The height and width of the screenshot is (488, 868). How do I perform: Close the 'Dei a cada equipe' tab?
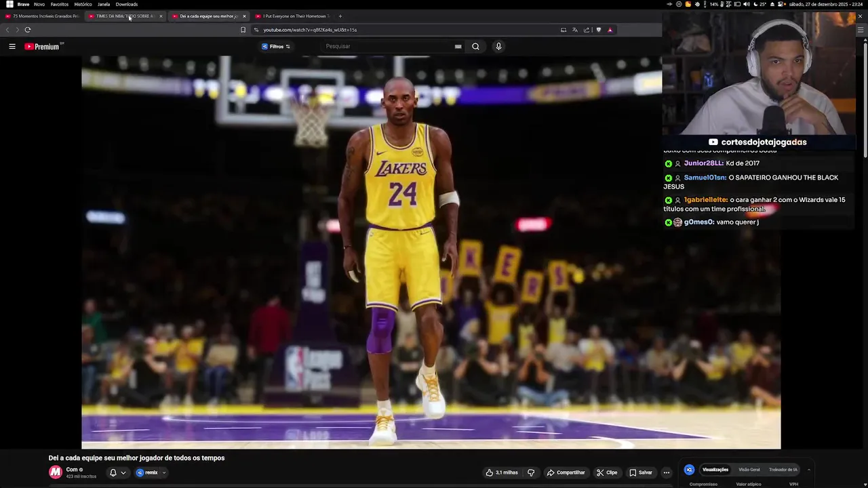(244, 16)
